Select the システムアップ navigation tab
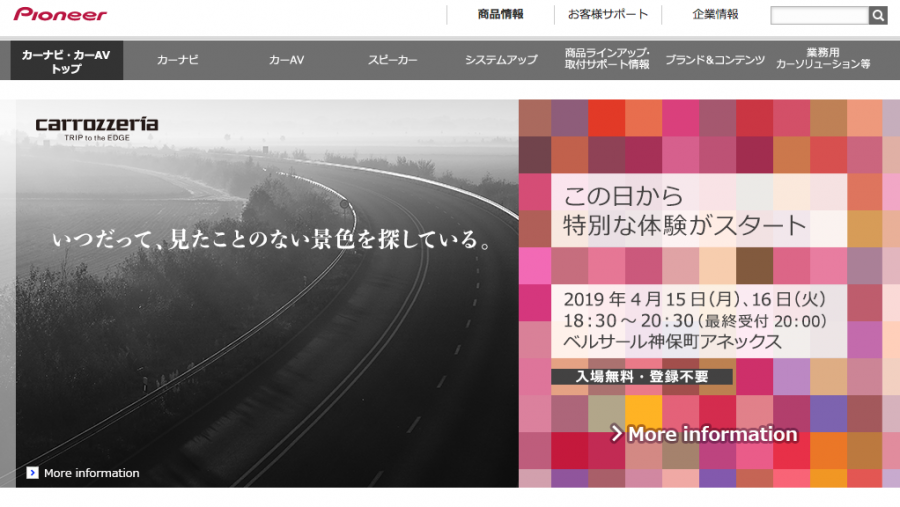The height and width of the screenshot is (507, 900). coord(501,61)
